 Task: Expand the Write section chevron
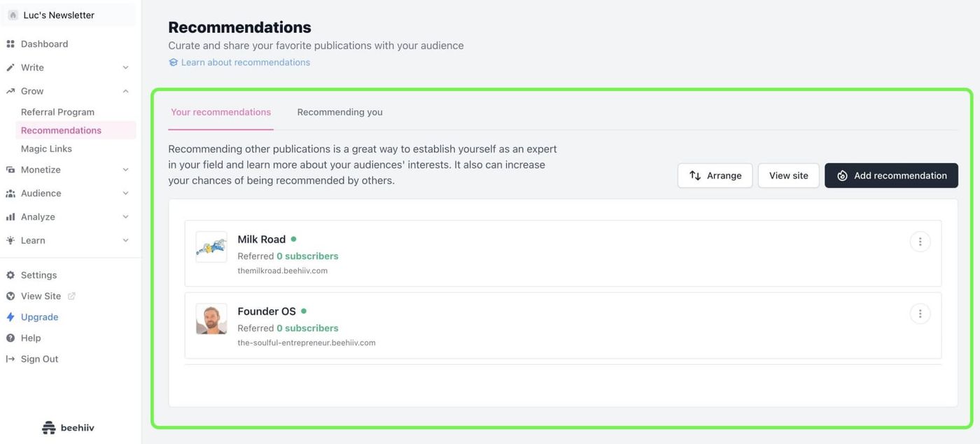[125, 68]
